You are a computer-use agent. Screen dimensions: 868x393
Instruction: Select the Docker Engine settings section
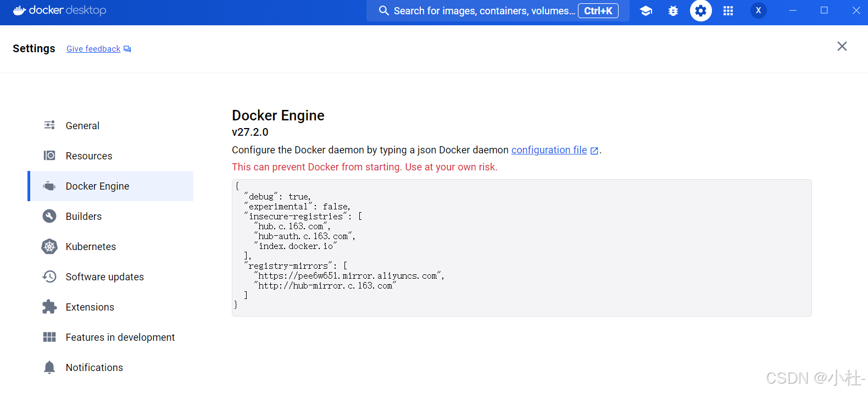110,186
